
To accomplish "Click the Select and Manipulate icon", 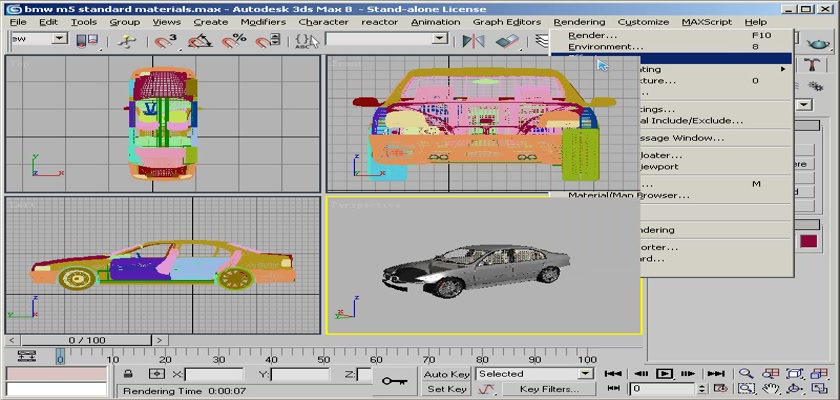I will 126,41.
